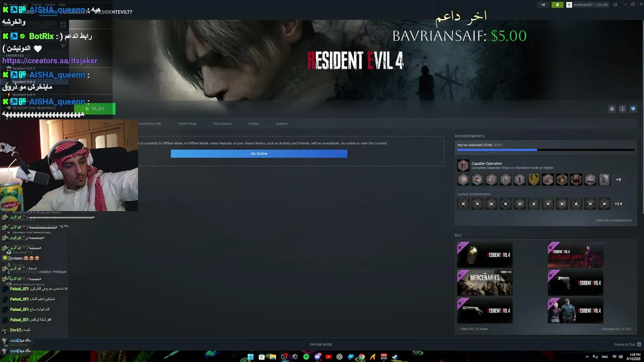
Task: Open Microsoft Store from the taskbar
Action: point(261,357)
